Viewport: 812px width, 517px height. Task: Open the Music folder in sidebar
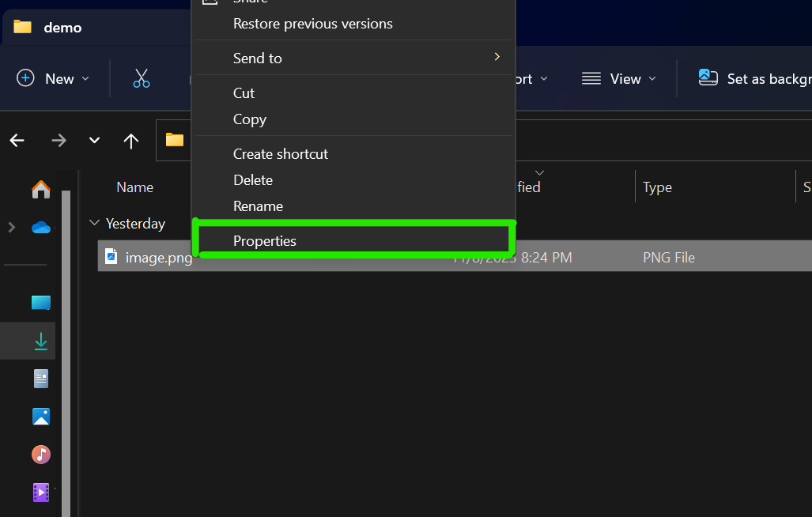click(x=40, y=455)
